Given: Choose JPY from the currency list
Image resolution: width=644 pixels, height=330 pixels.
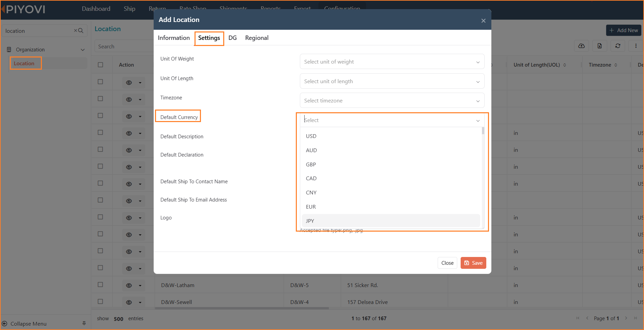Looking at the screenshot, I should (391, 221).
